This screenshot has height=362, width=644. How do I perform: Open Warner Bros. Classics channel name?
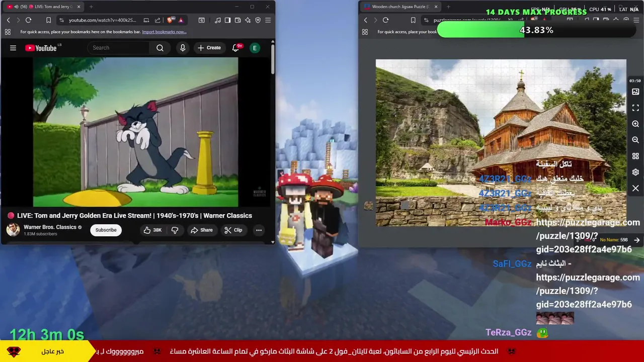50,227
